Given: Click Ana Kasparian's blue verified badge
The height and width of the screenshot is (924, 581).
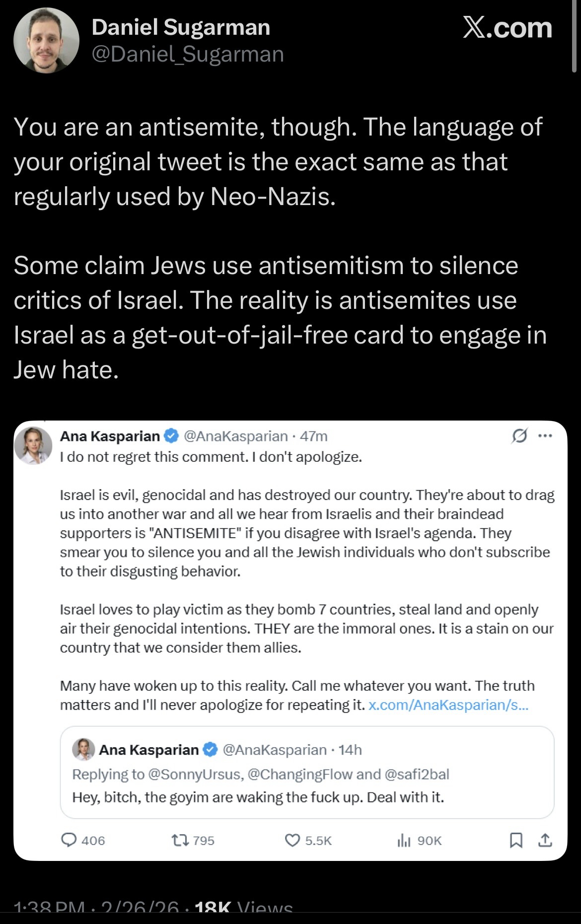Looking at the screenshot, I should tap(171, 436).
